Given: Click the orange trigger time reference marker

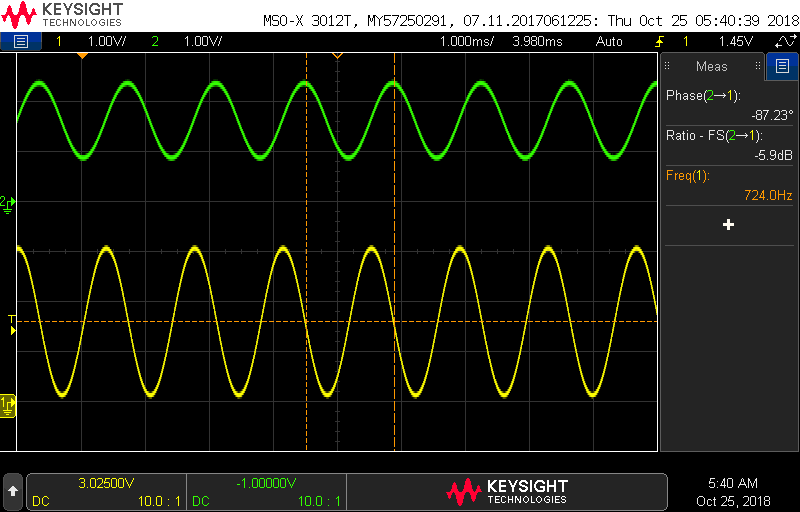Looking at the screenshot, I should (82, 56).
